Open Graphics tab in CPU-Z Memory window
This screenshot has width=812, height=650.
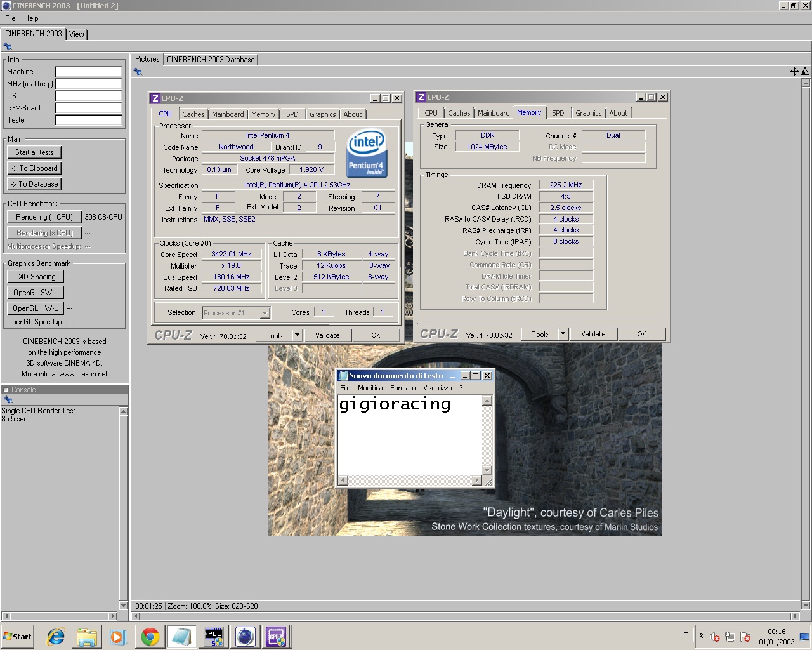click(x=589, y=113)
